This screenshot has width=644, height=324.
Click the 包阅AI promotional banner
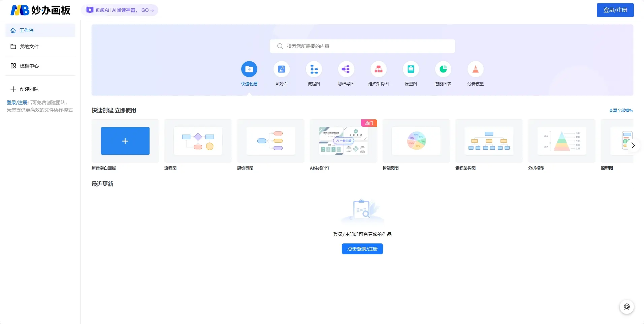[120, 10]
